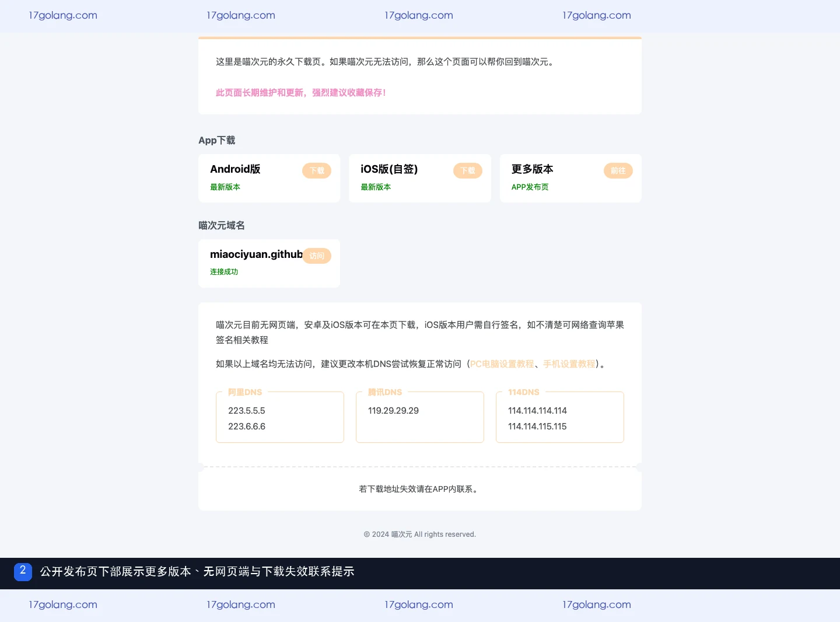
Task: Click 最新版本 label under Android版
Action: (225, 187)
